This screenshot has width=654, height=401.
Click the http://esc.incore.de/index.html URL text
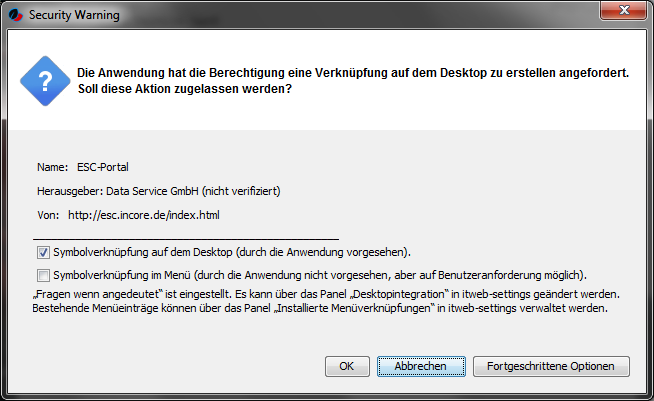pyautogui.click(x=144, y=215)
